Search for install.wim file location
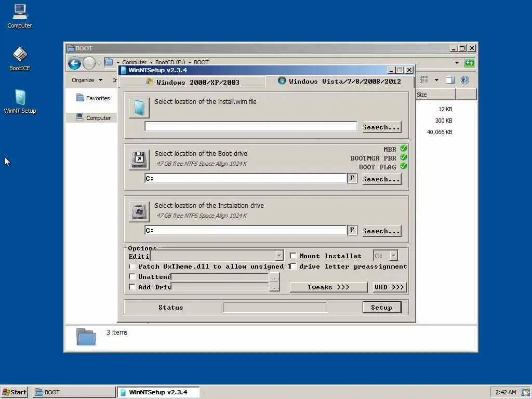Viewport: 532px width, 399px height. pyautogui.click(x=382, y=127)
